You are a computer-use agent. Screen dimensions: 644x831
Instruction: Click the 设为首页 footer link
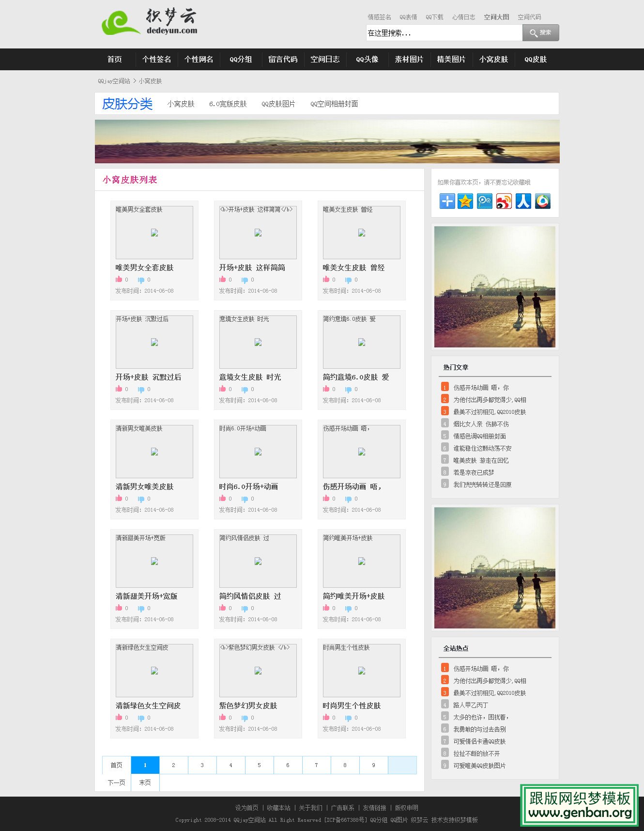(x=247, y=808)
